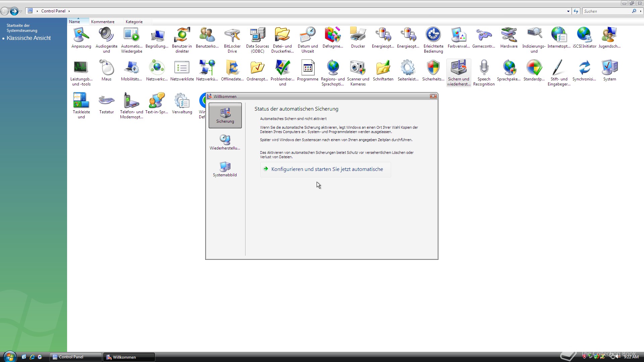The width and height of the screenshot is (644, 362).
Task: Expand Control Panel breadcrumb arrow
Action: 69,11
